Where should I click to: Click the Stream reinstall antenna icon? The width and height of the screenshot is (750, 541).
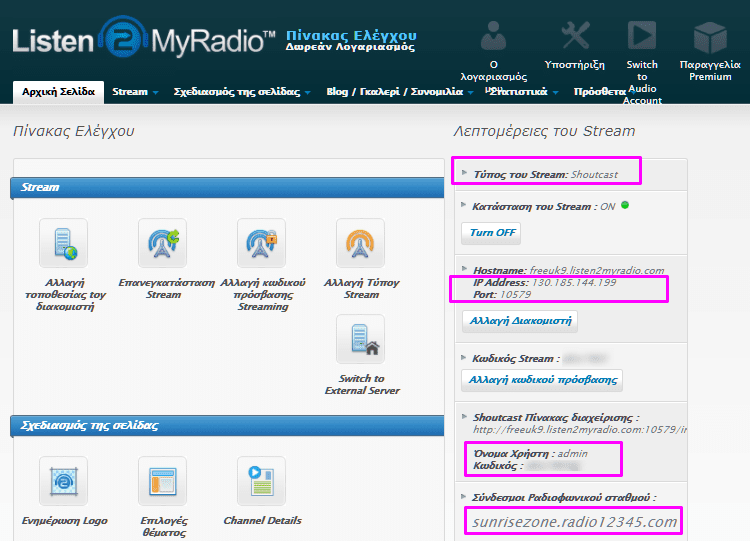pos(163,243)
